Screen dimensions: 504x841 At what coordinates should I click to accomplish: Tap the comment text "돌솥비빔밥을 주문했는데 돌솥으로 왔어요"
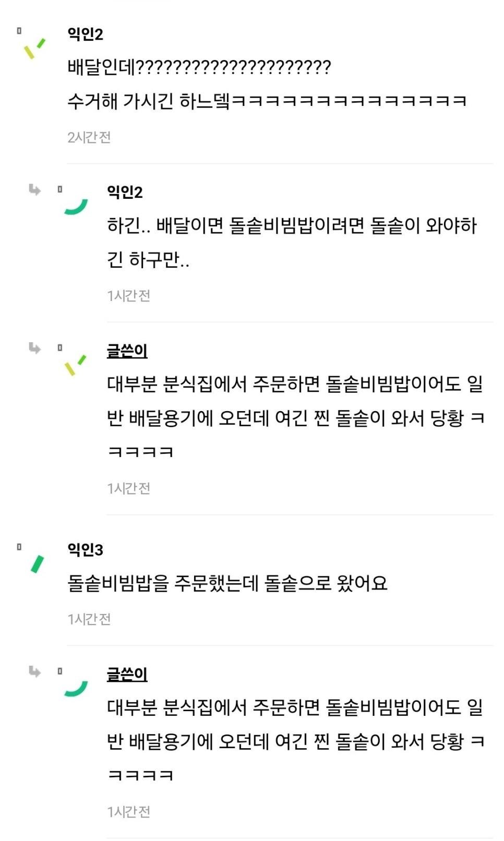(227, 583)
